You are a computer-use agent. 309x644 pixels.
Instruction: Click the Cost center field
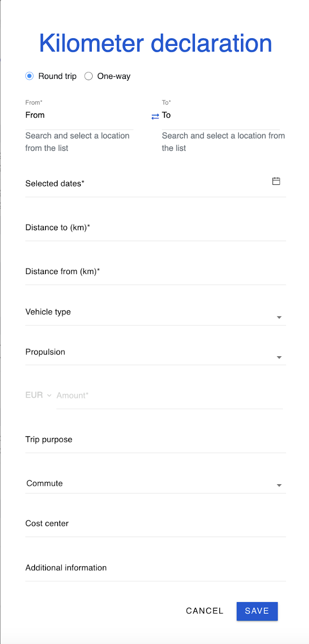click(x=156, y=524)
